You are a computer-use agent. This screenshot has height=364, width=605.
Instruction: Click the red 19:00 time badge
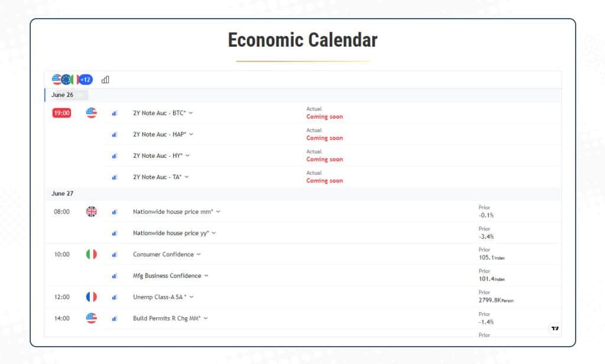pyautogui.click(x=62, y=113)
